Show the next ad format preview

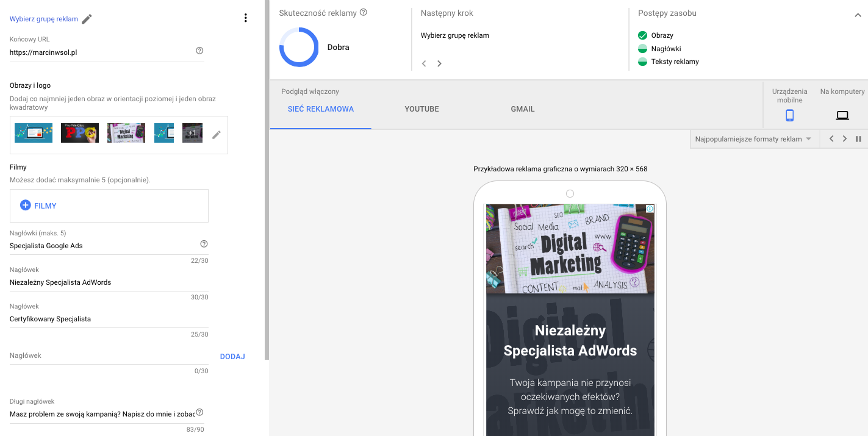(845, 139)
